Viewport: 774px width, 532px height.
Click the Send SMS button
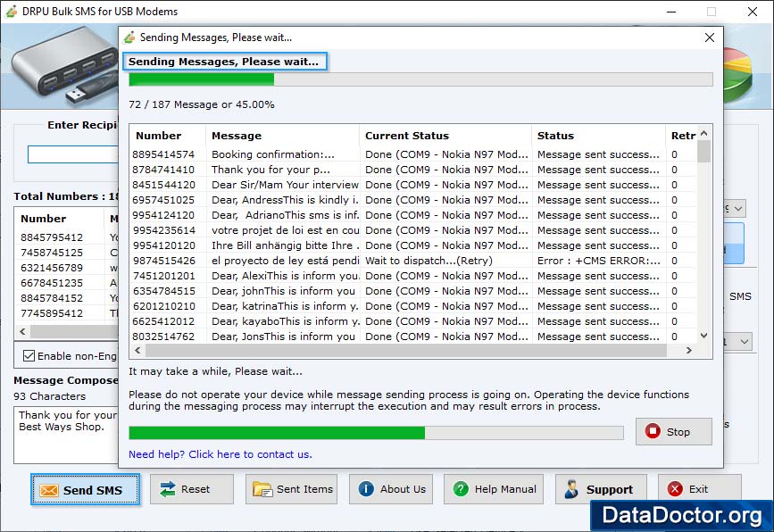85,489
